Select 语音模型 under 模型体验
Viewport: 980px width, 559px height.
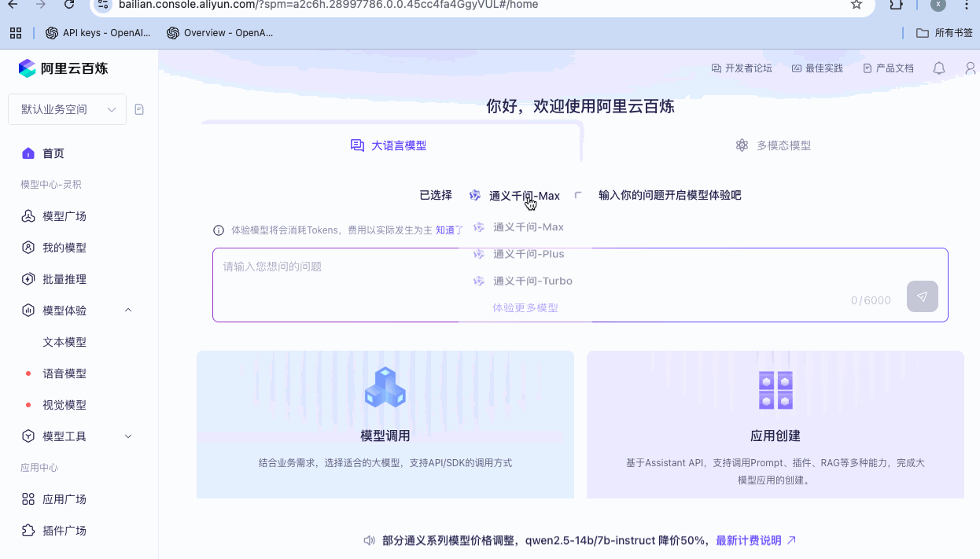(64, 373)
